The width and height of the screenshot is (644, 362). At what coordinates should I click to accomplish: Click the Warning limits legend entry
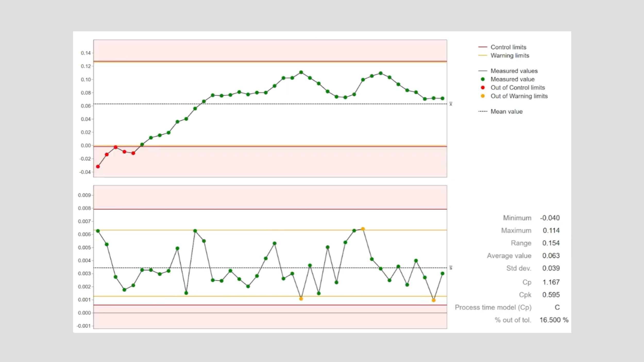coord(510,56)
